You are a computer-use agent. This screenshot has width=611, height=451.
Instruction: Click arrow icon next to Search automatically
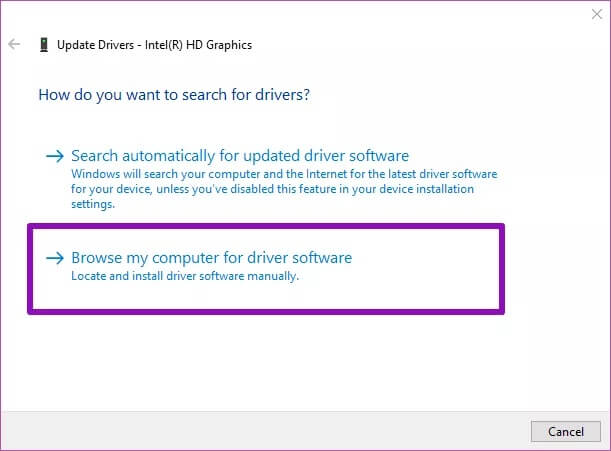point(55,156)
